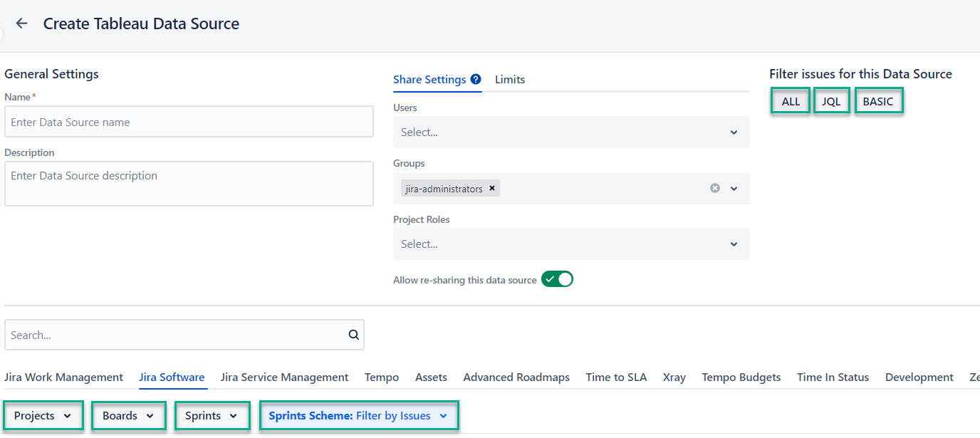Choose the JQL filter button
980x438 pixels.
tap(831, 102)
